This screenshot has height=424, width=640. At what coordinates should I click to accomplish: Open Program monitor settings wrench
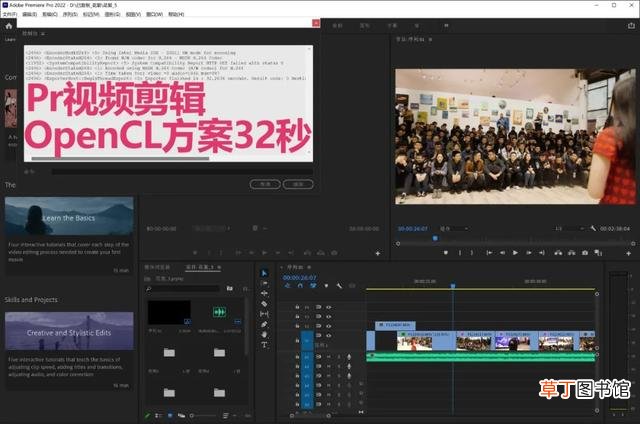pos(593,228)
